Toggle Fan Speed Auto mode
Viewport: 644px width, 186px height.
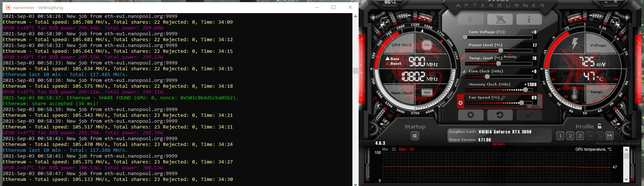tap(535, 106)
